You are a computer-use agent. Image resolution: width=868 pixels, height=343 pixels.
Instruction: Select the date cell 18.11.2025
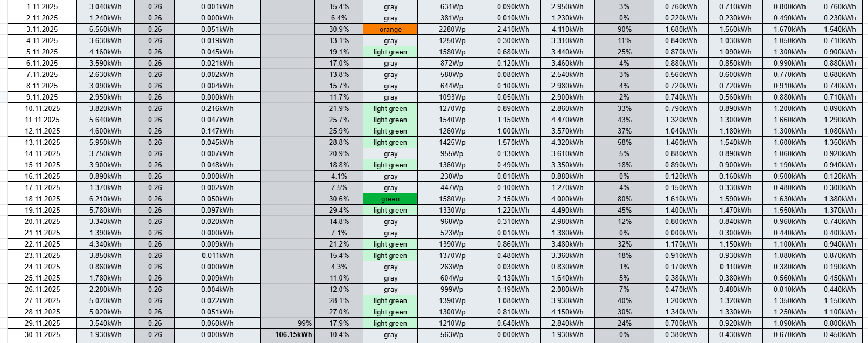(x=42, y=199)
